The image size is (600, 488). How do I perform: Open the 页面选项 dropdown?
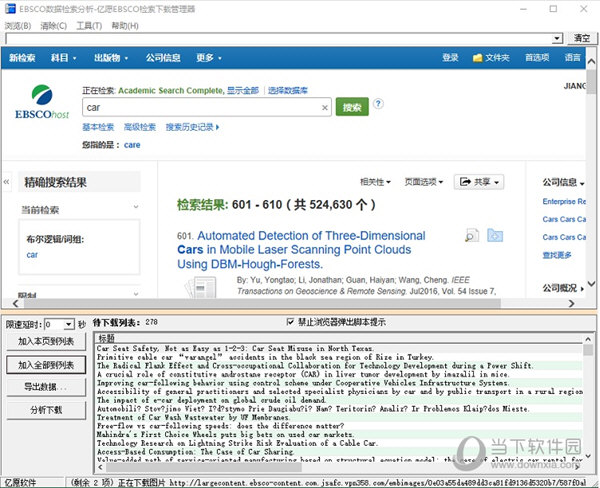(x=424, y=182)
